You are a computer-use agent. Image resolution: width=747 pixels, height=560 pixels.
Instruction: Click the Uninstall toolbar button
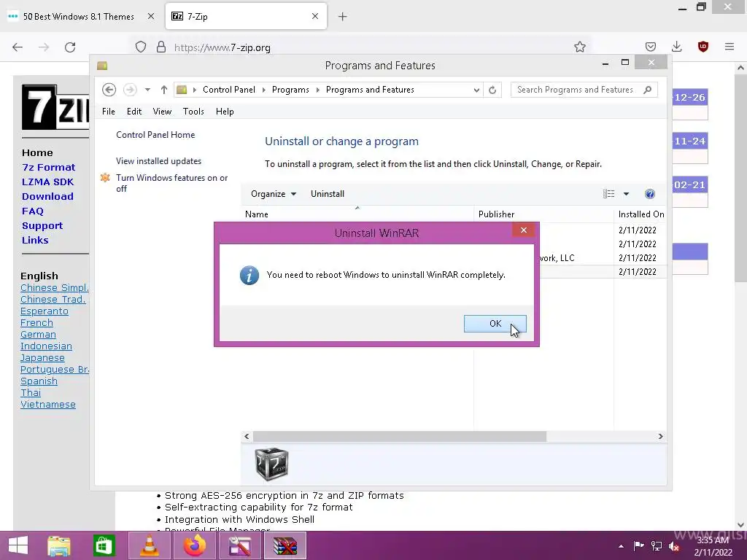pyautogui.click(x=328, y=194)
